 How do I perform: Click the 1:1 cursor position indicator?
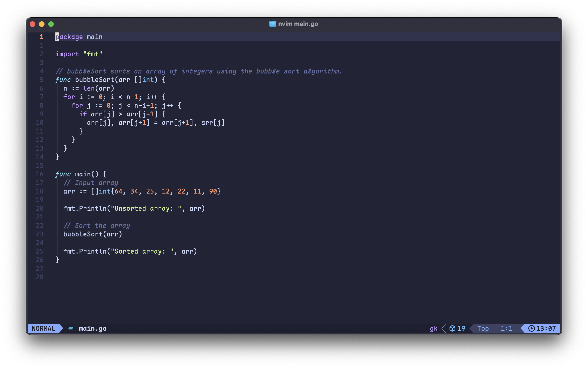(x=506, y=328)
